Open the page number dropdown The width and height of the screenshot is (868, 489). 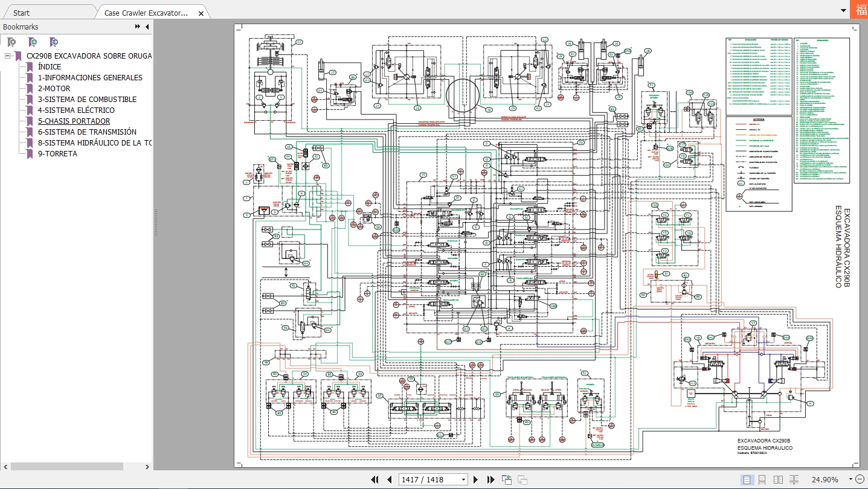click(463, 480)
